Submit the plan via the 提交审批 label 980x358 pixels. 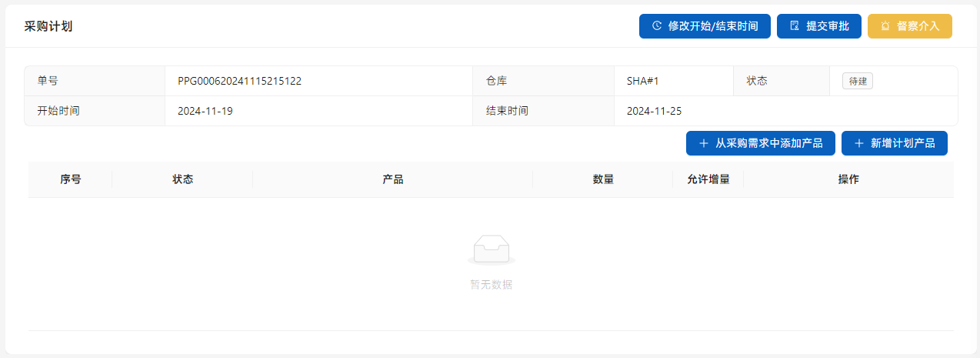(827, 25)
